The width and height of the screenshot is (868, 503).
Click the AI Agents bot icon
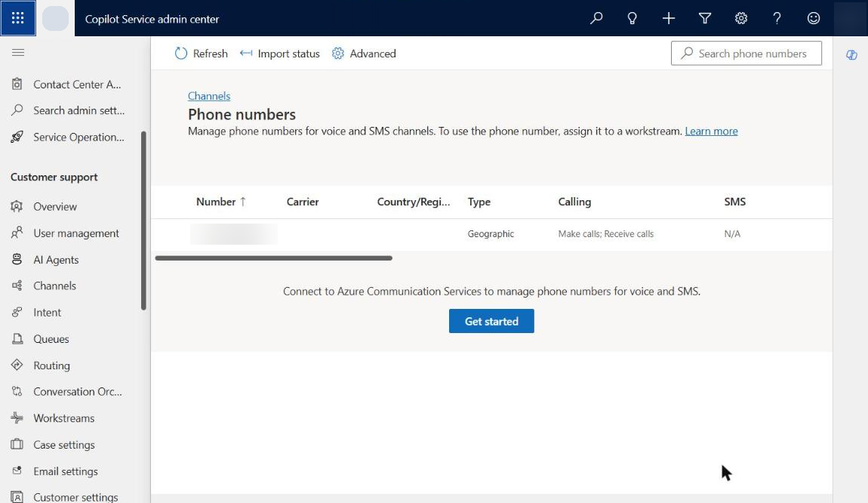pyautogui.click(x=17, y=259)
